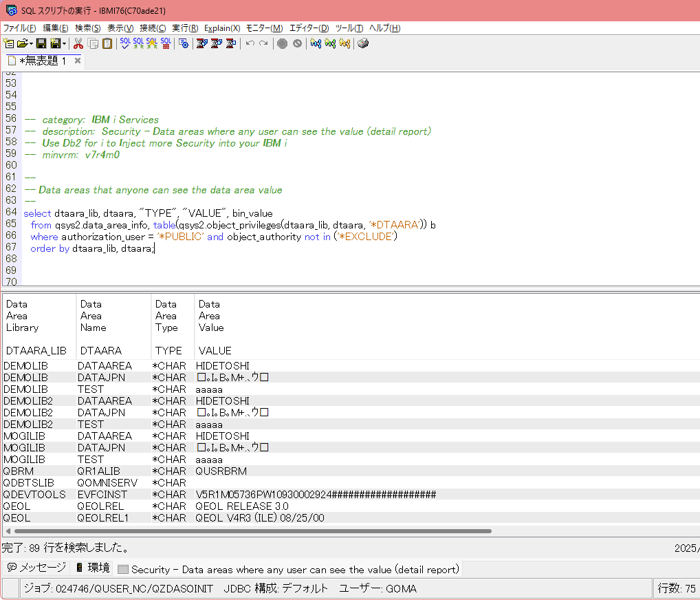Click the first Explain tree icon

316,43
